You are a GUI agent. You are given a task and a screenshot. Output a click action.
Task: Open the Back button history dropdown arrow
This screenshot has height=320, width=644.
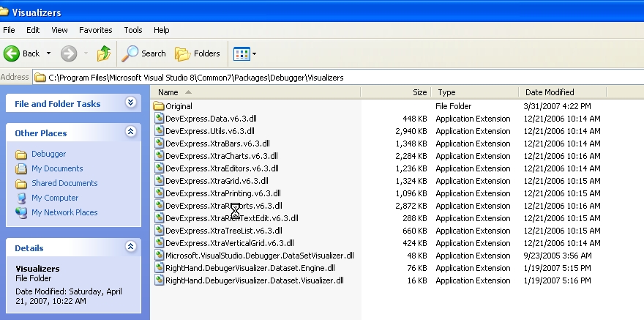click(x=48, y=53)
